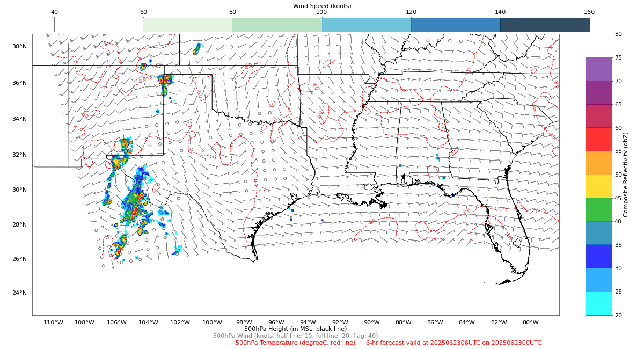Click the 140–160 knot dark wind swatch
Screen dimensions: 644x349
coord(545,25)
